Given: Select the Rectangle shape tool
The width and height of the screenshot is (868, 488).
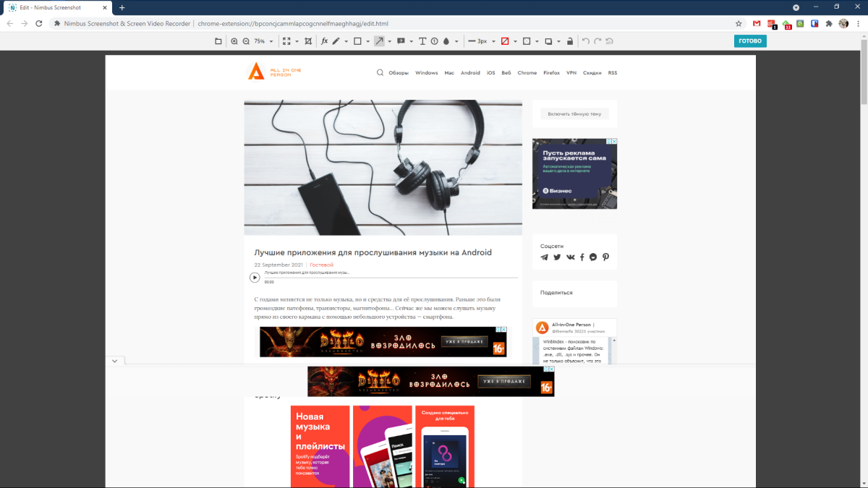Looking at the screenshot, I should [x=357, y=41].
